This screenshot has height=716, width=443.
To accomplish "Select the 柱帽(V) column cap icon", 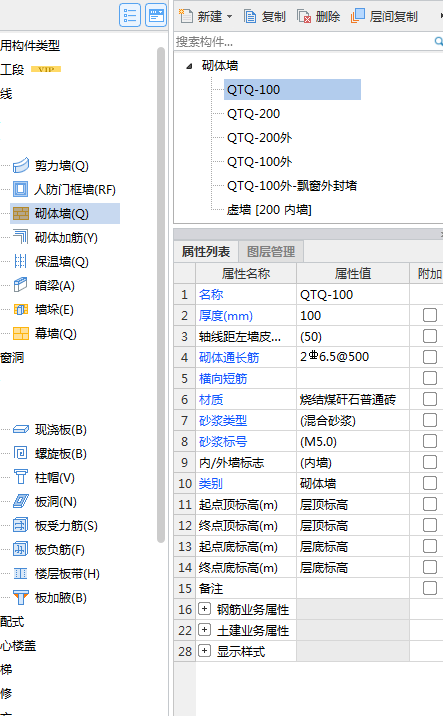I will click(21, 477).
